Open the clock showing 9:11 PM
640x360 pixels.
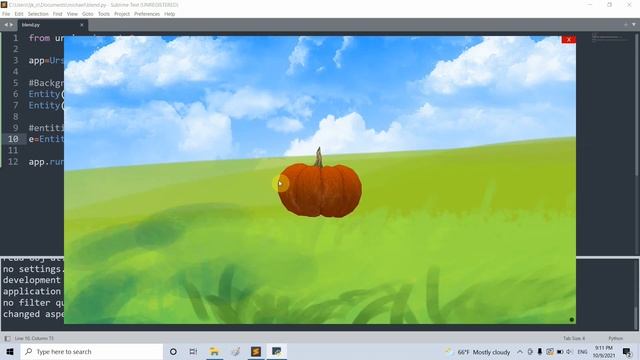(604, 352)
